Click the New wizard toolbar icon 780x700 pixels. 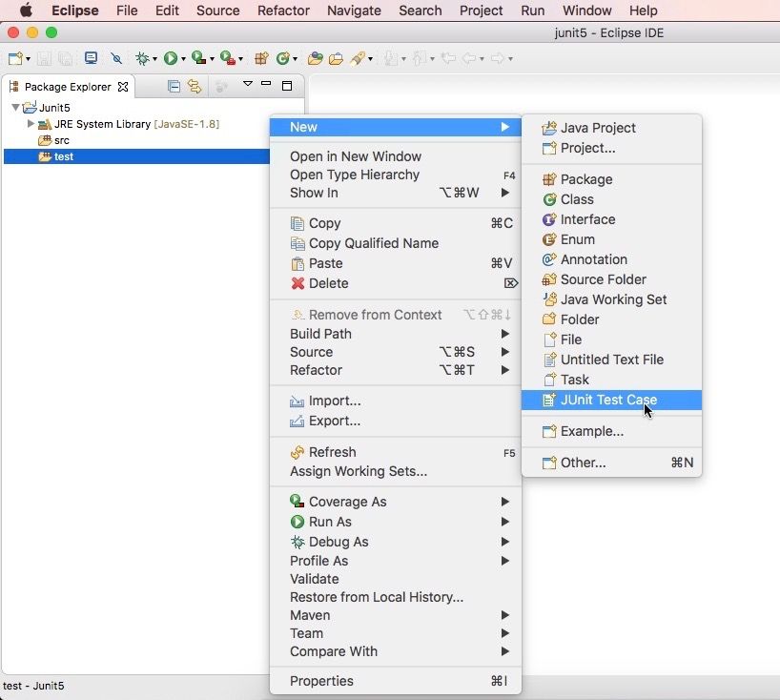pyautogui.click(x=15, y=59)
